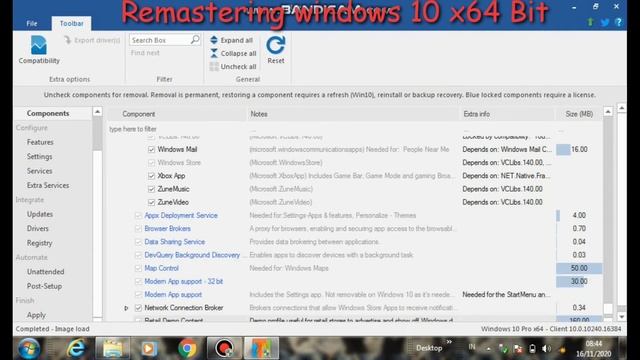The image size is (640, 360).
Task: Expand the Network Connection Broker row
Action: [x=126, y=308]
